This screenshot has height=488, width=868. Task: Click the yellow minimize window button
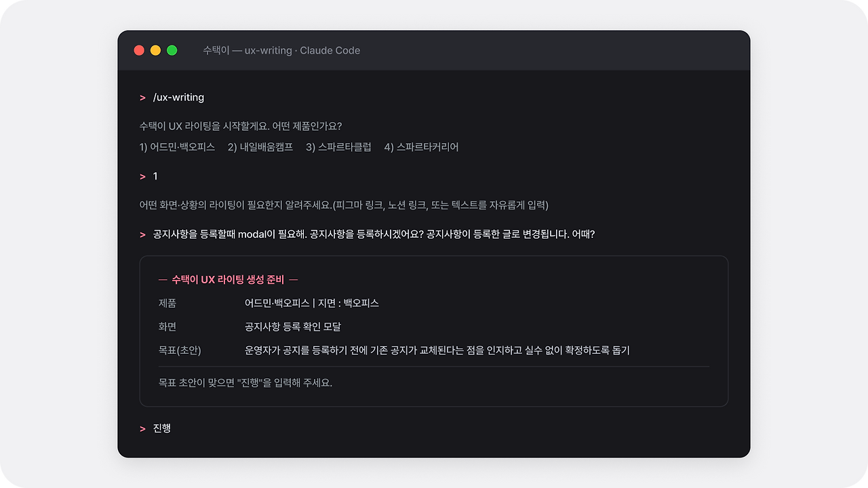[155, 50]
